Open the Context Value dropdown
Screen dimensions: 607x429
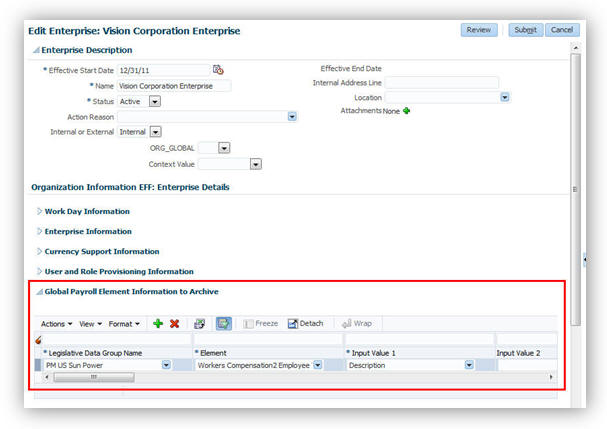point(255,165)
